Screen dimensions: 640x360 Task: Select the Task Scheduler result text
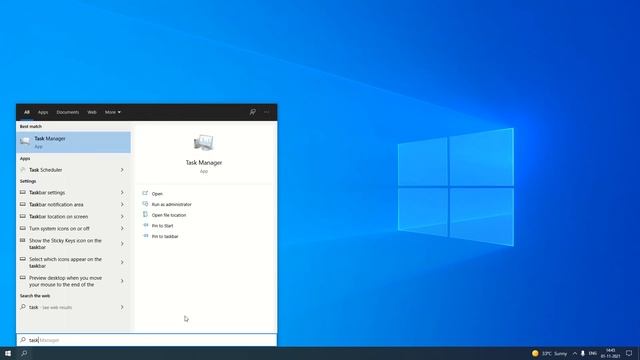tap(46, 170)
